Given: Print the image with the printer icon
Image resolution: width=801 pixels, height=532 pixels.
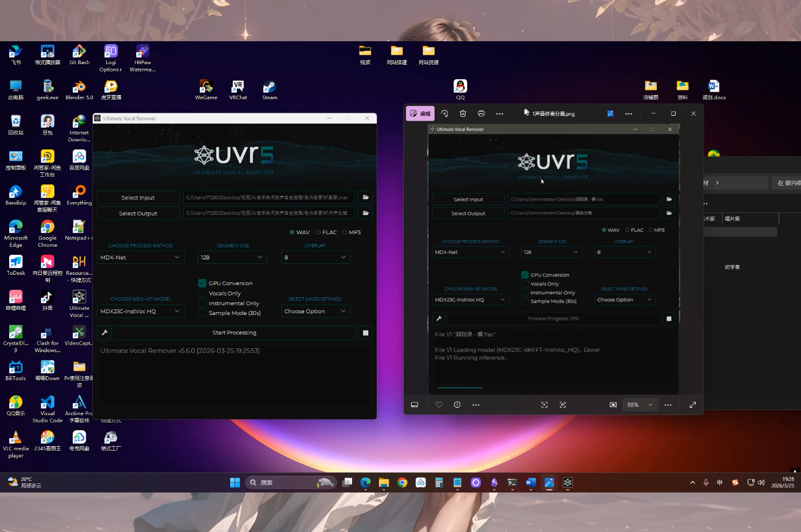Looking at the screenshot, I should pos(481,113).
